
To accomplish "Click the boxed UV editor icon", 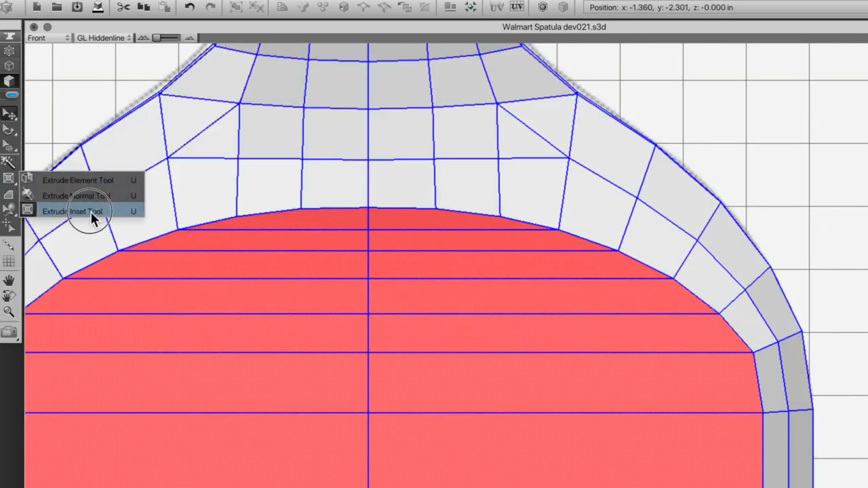I will click(x=517, y=7).
